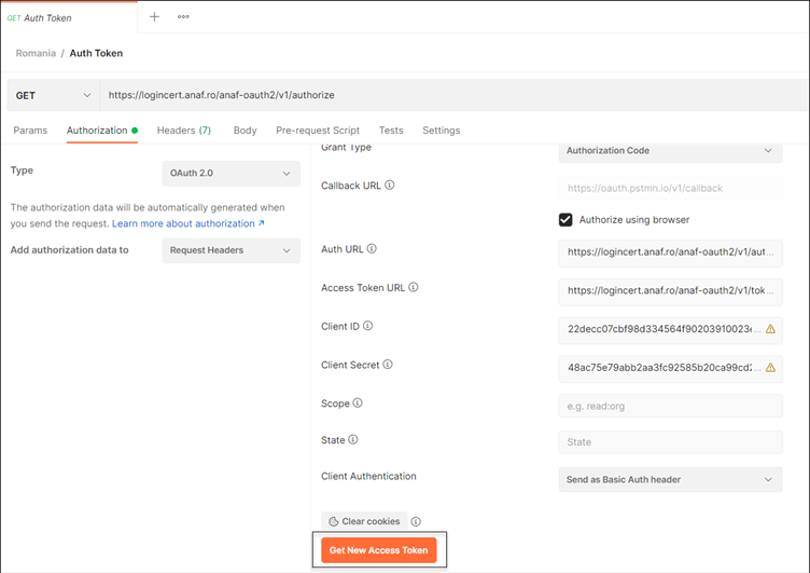Switch to the Params tab
810x573 pixels.
(30, 130)
